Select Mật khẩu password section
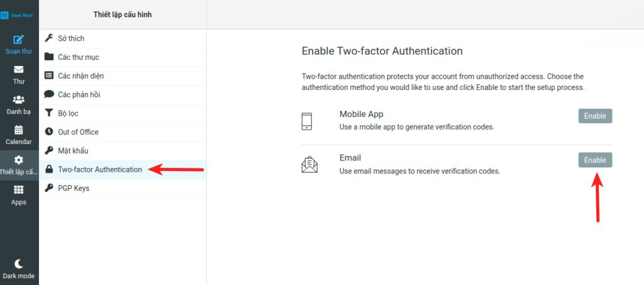The image size is (644, 285). [73, 151]
